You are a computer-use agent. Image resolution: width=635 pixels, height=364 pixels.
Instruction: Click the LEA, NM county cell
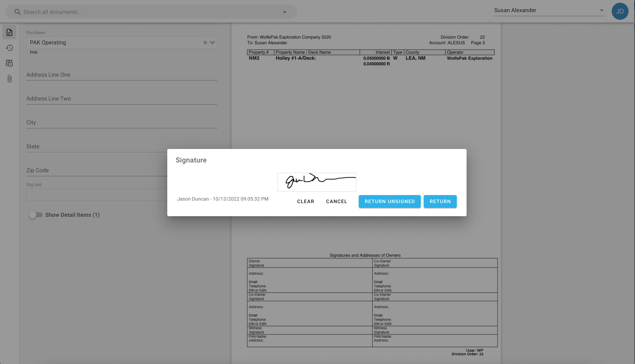(x=416, y=58)
